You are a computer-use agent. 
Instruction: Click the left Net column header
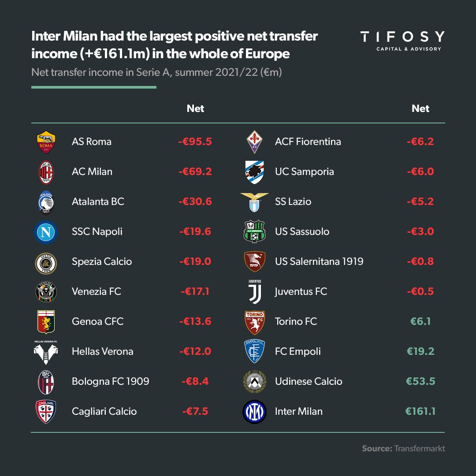coord(195,108)
